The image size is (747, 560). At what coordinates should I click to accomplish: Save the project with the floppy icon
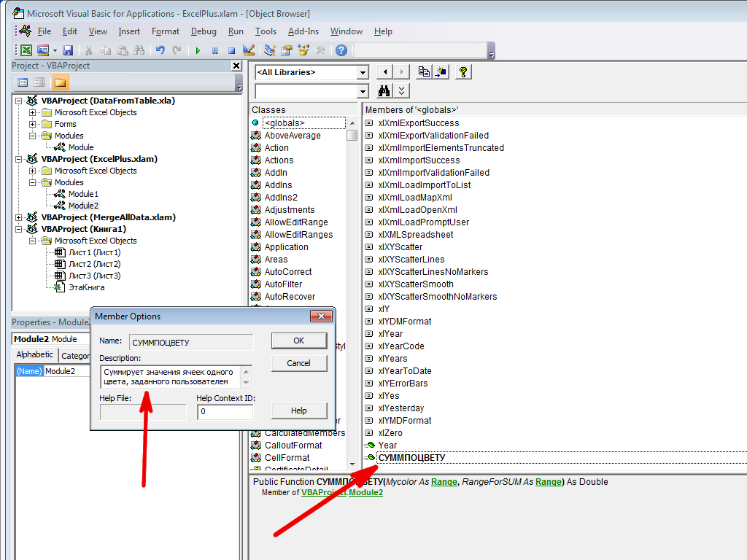tap(68, 50)
